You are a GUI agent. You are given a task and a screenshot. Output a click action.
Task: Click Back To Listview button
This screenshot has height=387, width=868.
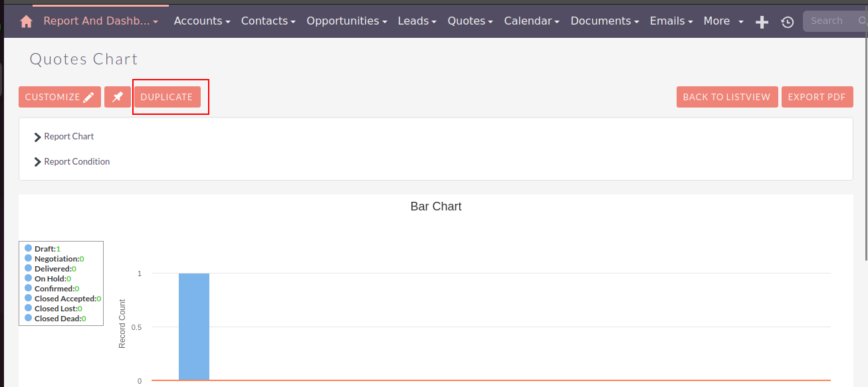[727, 97]
